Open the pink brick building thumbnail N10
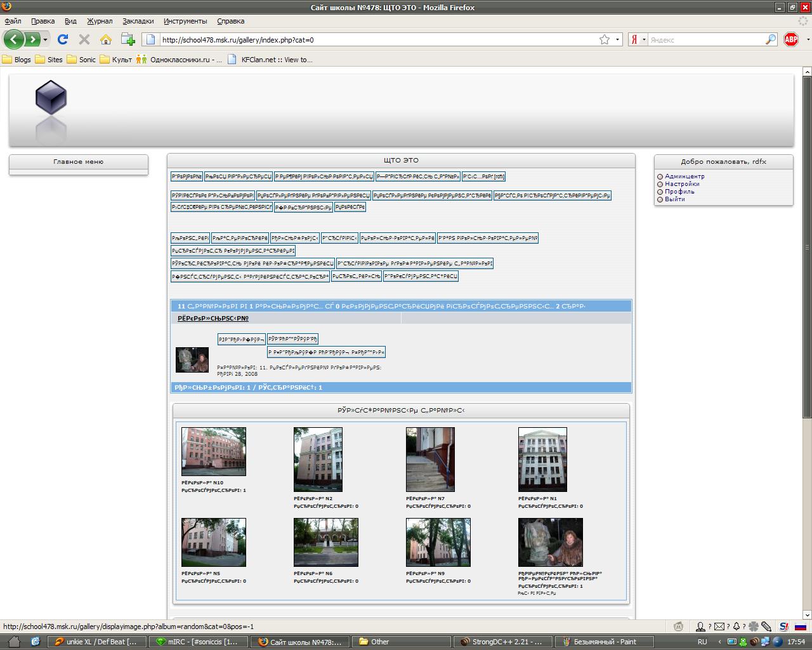The image size is (812, 650). (214, 451)
